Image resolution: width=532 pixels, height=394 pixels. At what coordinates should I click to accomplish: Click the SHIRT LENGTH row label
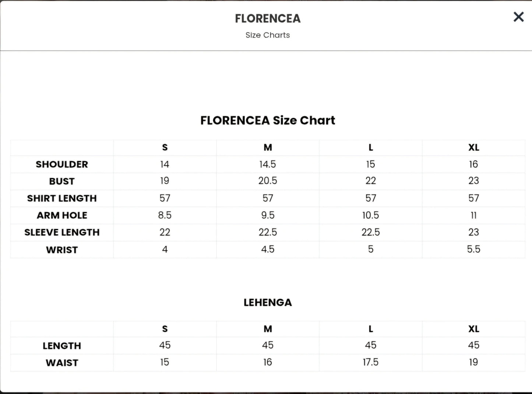tap(62, 198)
